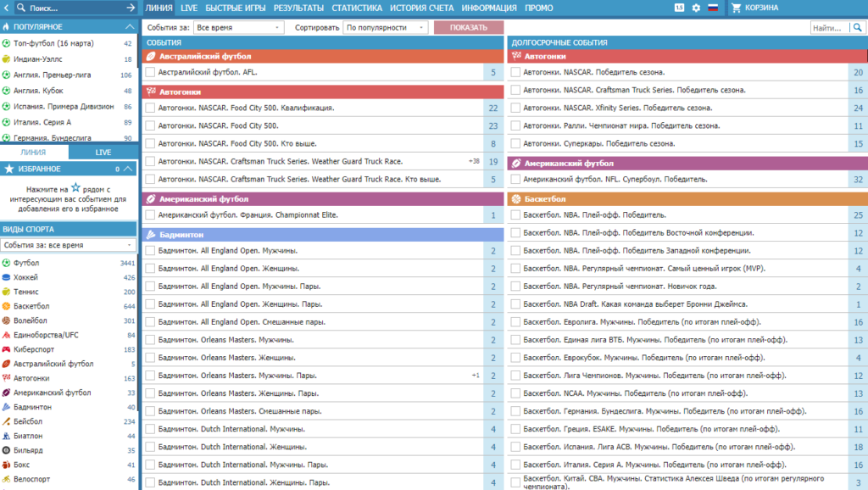The width and height of the screenshot is (868, 490).
Task: Collapse the Избранное section chevron
Action: pyautogui.click(x=128, y=169)
